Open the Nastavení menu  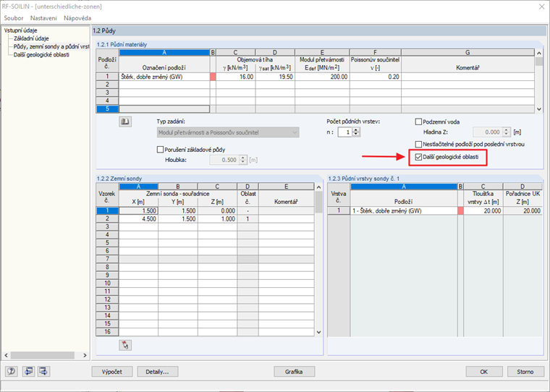coord(43,18)
